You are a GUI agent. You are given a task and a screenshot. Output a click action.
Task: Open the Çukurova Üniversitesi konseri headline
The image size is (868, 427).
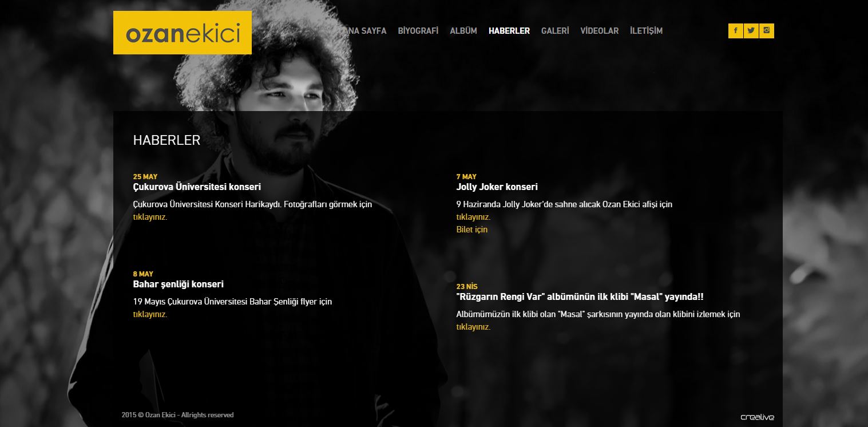click(197, 187)
